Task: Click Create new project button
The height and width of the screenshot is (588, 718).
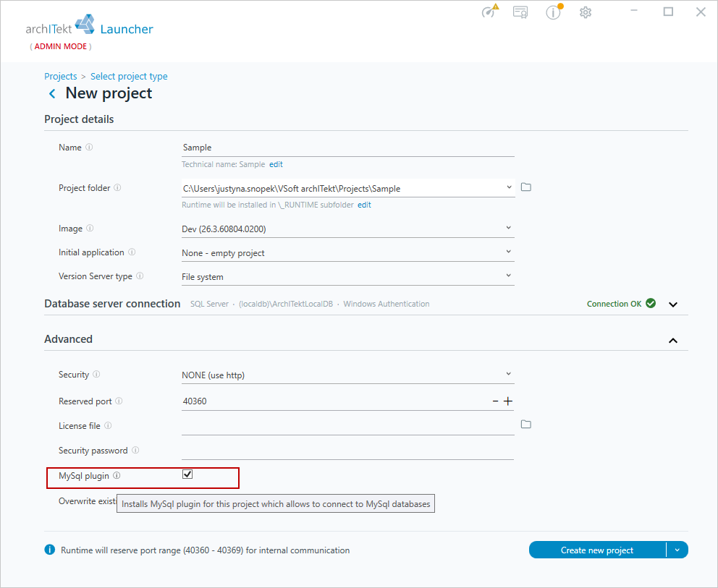Action: pyautogui.click(x=597, y=550)
